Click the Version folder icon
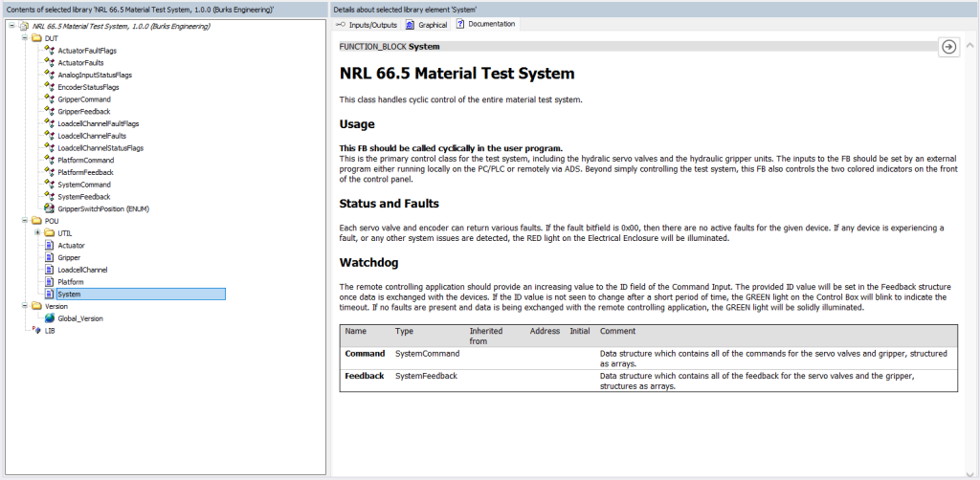The width and height of the screenshot is (980, 480). point(37,306)
